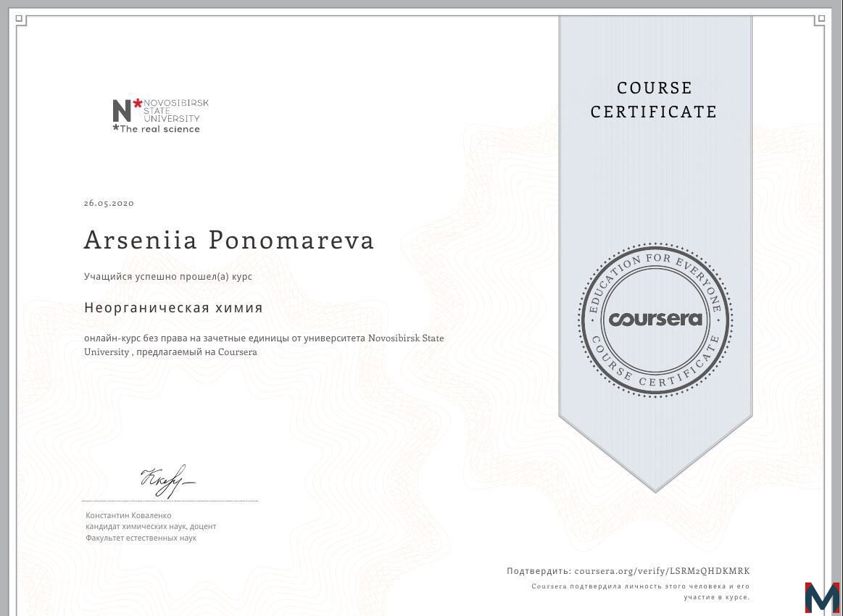The image size is (843, 616).
Task: Select the instructor name "Константин Коваленко"
Action: (x=128, y=515)
